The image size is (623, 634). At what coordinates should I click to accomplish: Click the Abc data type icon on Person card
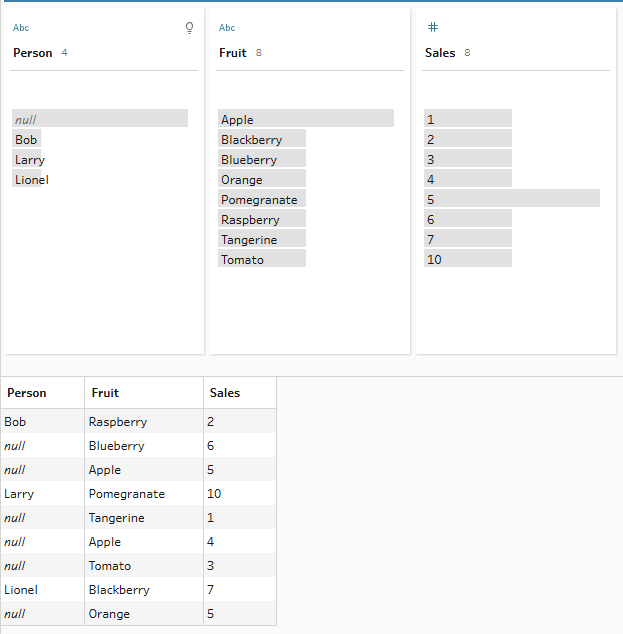[21, 28]
